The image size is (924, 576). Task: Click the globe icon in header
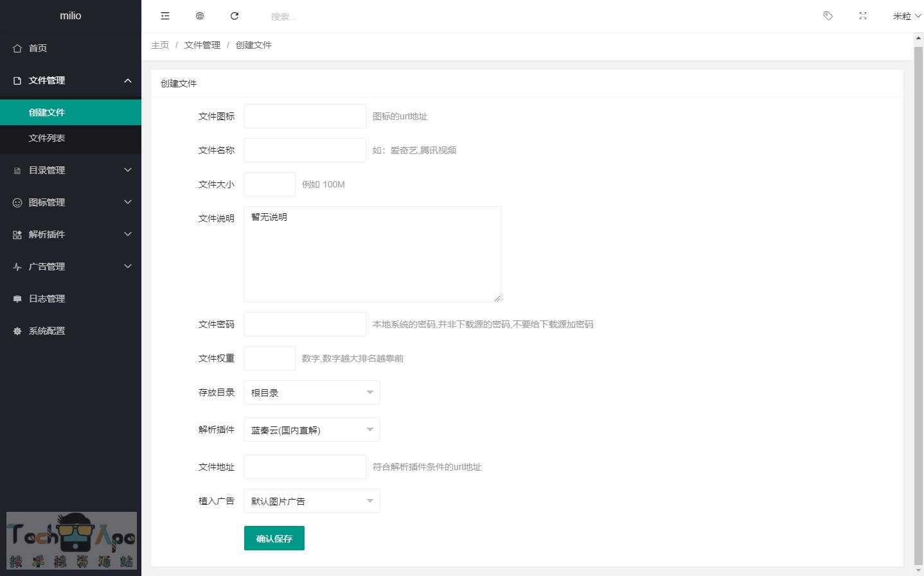click(x=200, y=16)
